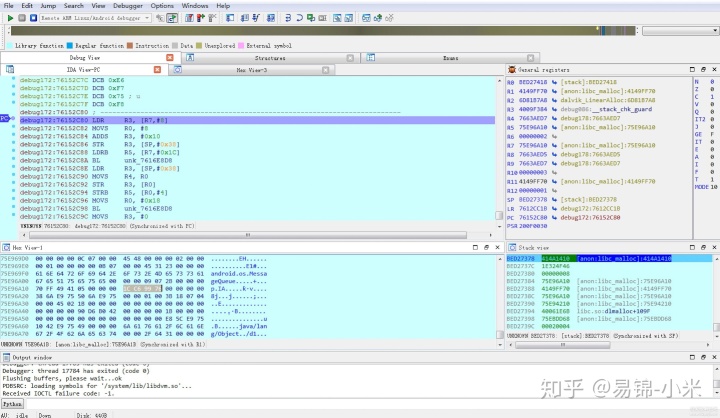Open the dropdown right of navigation band
The width and height of the screenshot is (720, 418).
pyautogui.click(x=681, y=31)
